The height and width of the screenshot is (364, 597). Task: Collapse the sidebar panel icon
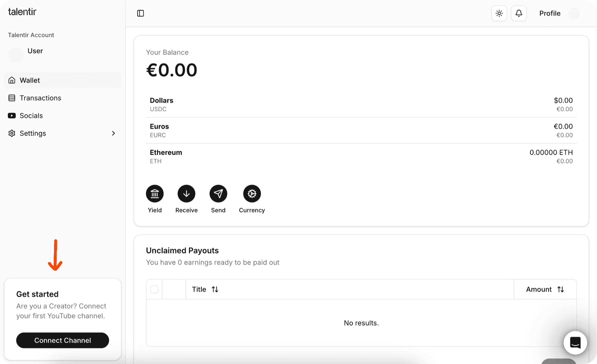pyautogui.click(x=141, y=13)
